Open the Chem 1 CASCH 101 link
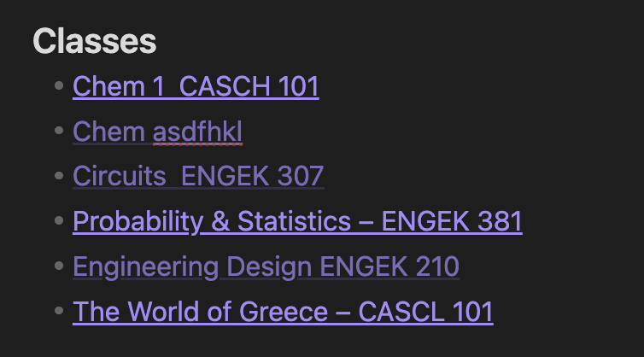644x357 pixels. point(196,86)
